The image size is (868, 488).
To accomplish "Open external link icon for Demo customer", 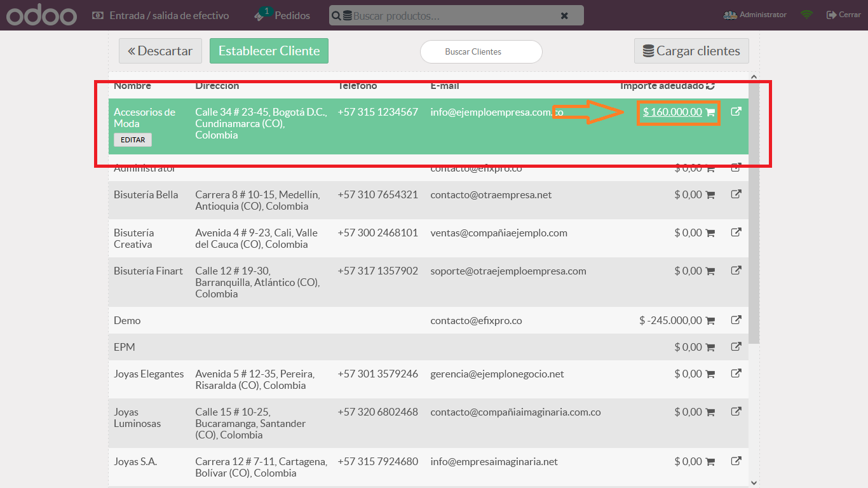I will [736, 320].
